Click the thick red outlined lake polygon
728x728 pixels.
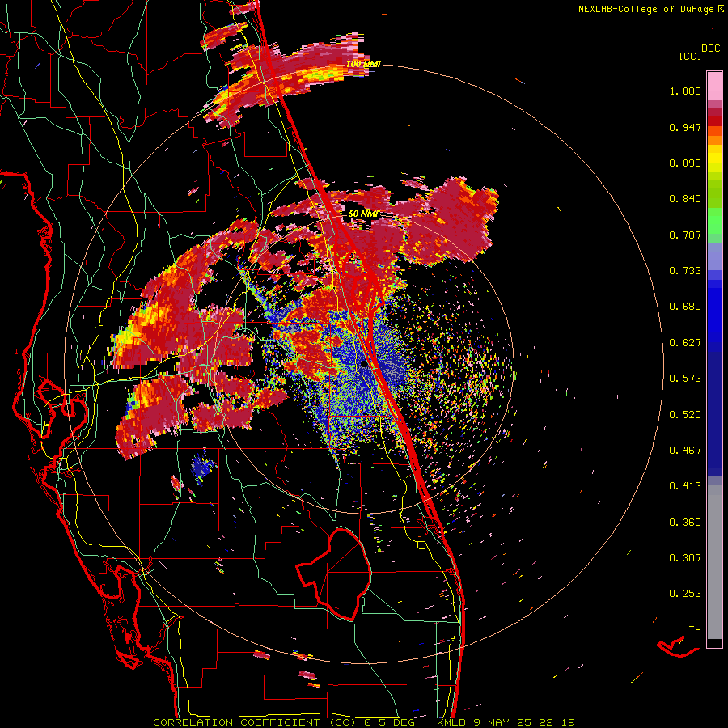tap(334, 574)
